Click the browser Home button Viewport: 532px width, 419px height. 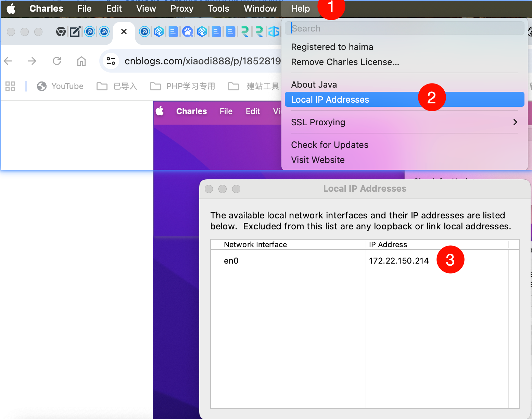[81, 61]
